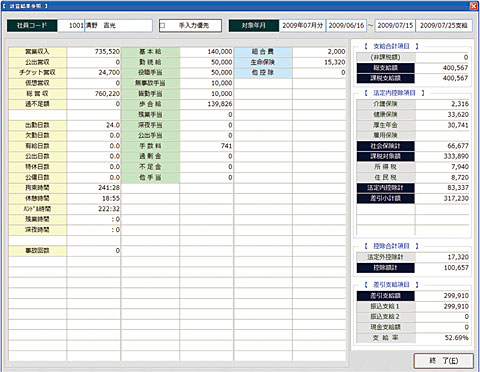Click the end date 2009/07/15 field
Viewport: 480px width, 372px height.
pos(395,26)
